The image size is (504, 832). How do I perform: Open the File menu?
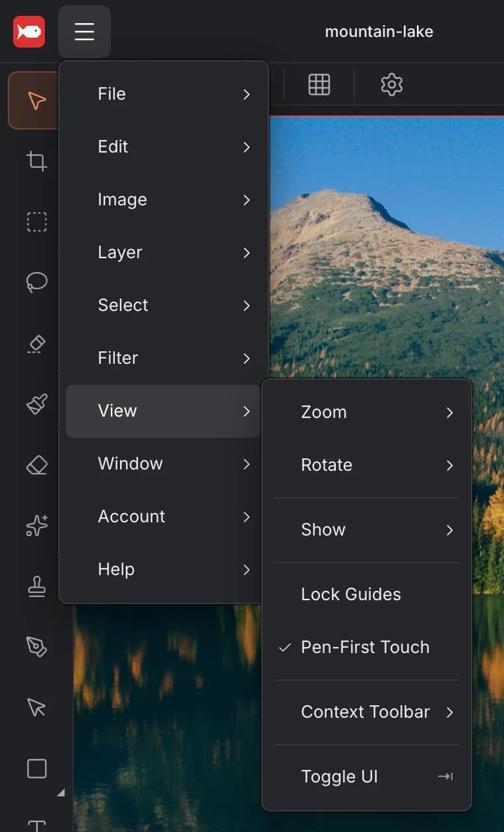[164, 94]
